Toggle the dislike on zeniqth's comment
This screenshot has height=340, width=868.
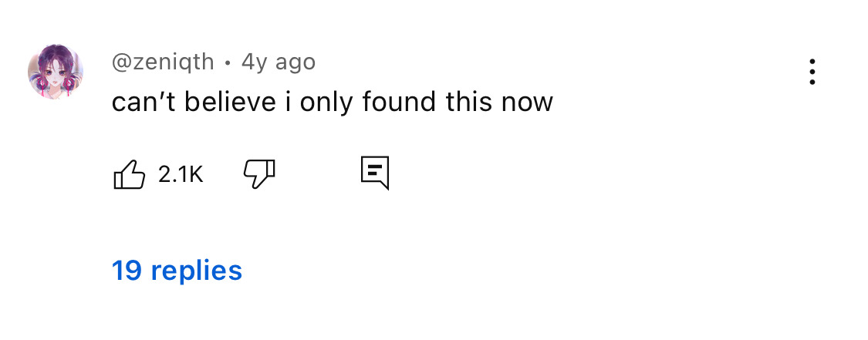pos(259,174)
